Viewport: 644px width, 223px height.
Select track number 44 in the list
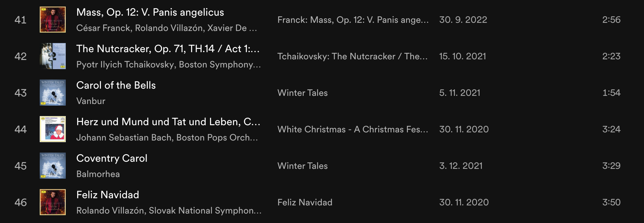pyautogui.click(x=21, y=129)
